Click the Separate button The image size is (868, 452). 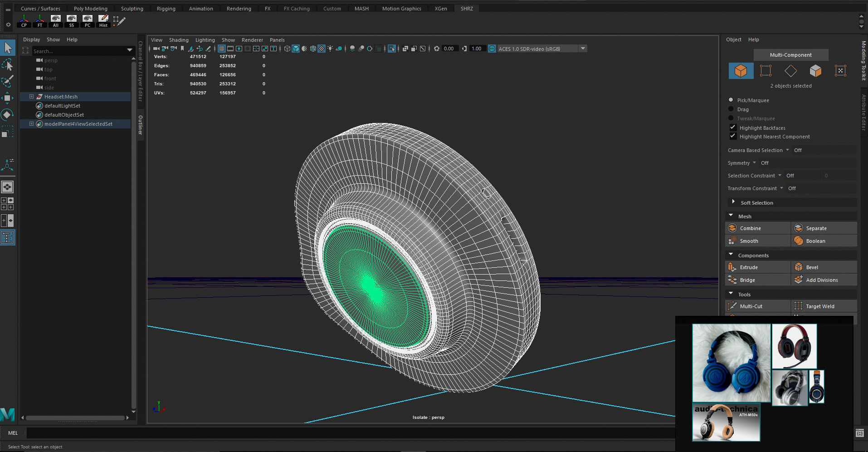[824, 228]
